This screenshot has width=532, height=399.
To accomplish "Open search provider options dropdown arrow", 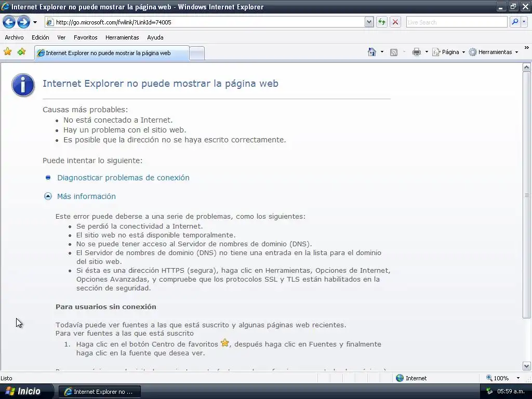I will point(524,22).
